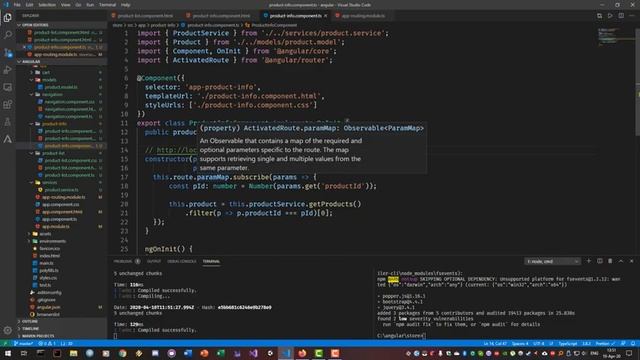Screen dimensions: 640x360
Task: Open the Run and Debug view
Action: [7, 70]
